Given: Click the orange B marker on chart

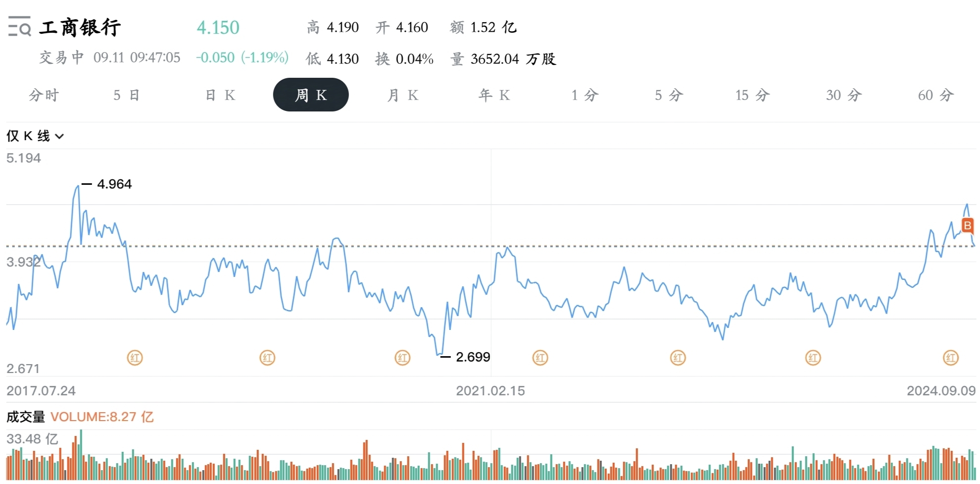Looking at the screenshot, I should pos(967,225).
